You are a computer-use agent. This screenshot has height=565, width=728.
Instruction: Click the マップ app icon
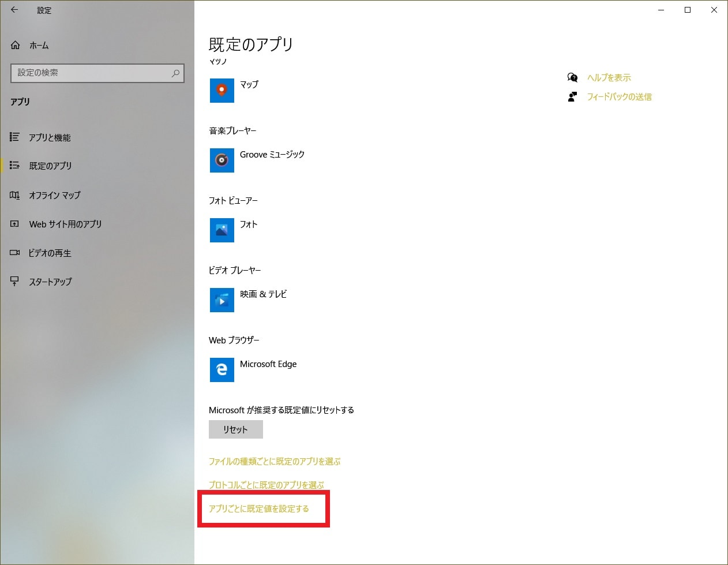tap(222, 91)
